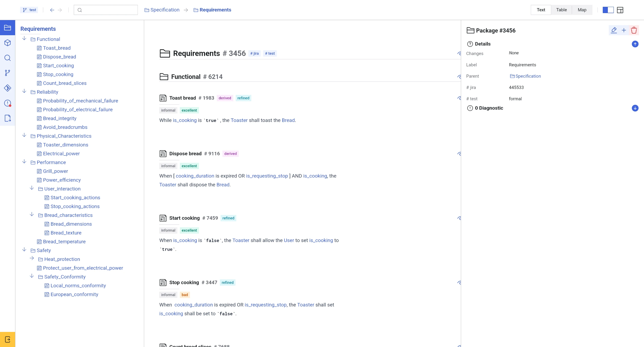Click is_cooking link in Toast bread text
This screenshot has height=347, width=644.
pyautogui.click(x=185, y=120)
